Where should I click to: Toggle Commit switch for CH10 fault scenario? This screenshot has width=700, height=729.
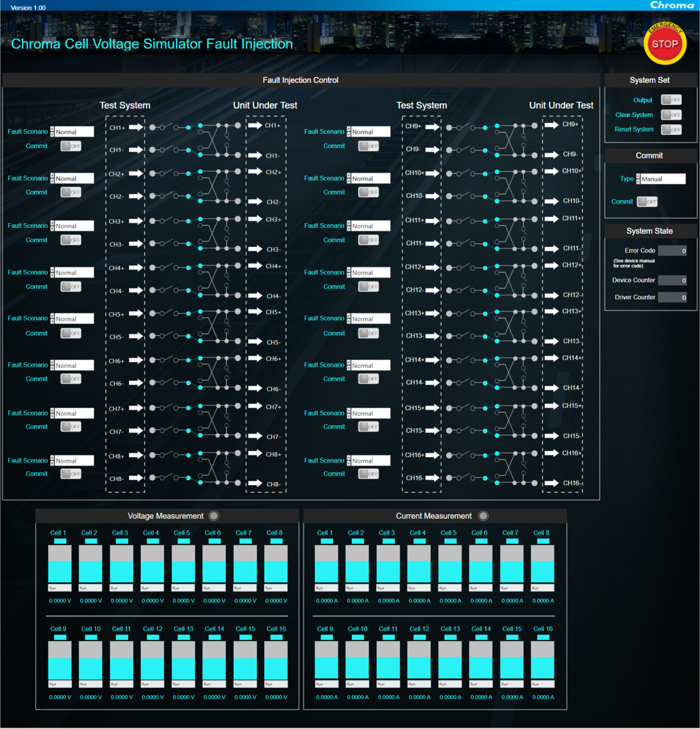pyautogui.click(x=368, y=192)
